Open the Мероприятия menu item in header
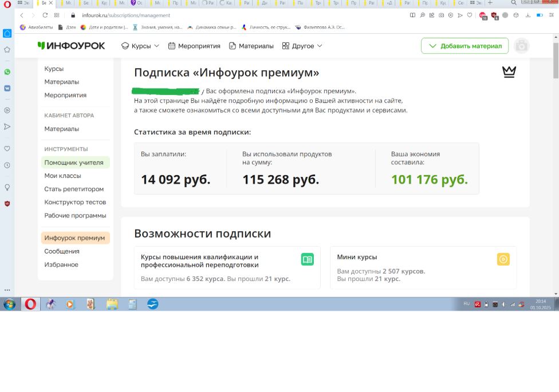Viewport: 559px width, 392px height. tap(194, 46)
